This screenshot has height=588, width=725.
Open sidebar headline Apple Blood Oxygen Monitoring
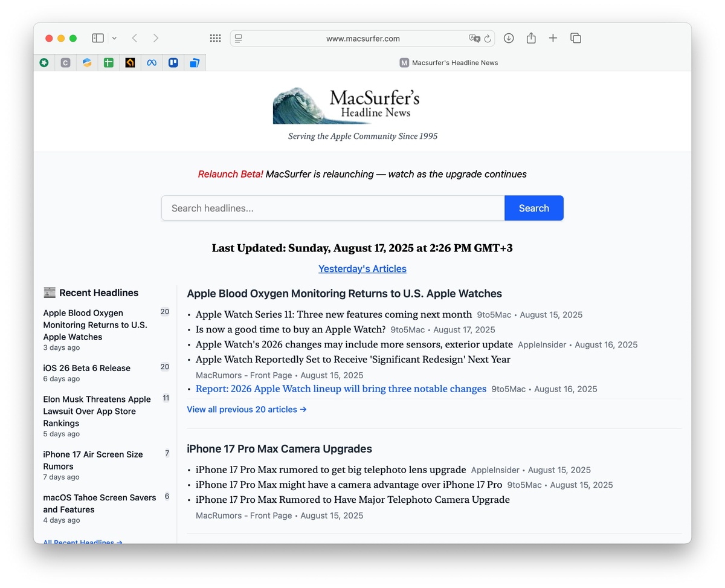click(95, 325)
